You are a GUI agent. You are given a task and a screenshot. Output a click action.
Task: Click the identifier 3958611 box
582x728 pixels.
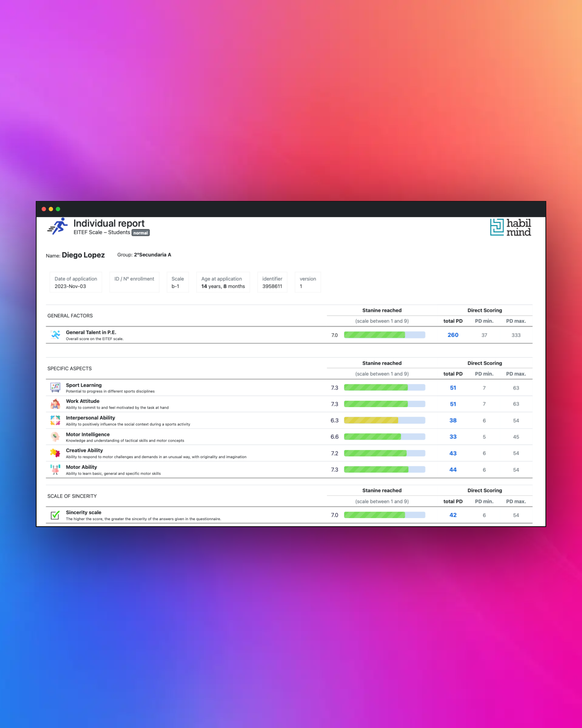272,282
